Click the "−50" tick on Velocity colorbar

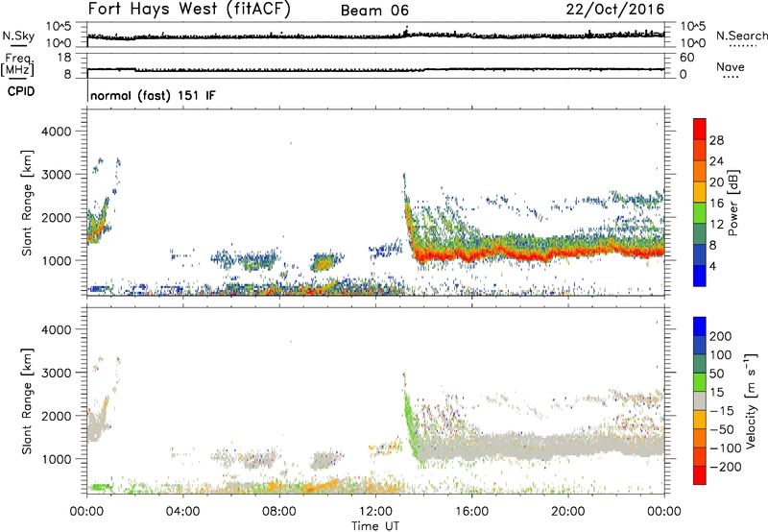tap(723, 429)
